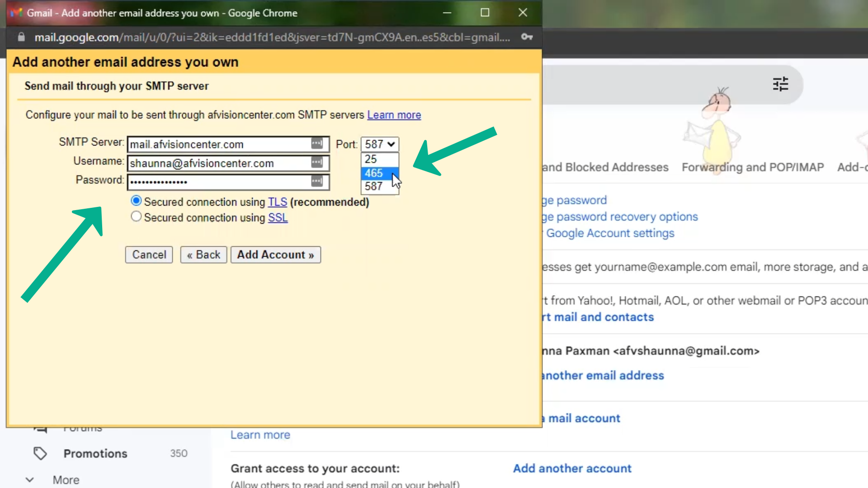Click the Promotions label tag icon
Image resolution: width=868 pixels, height=488 pixels.
pyautogui.click(x=40, y=453)
